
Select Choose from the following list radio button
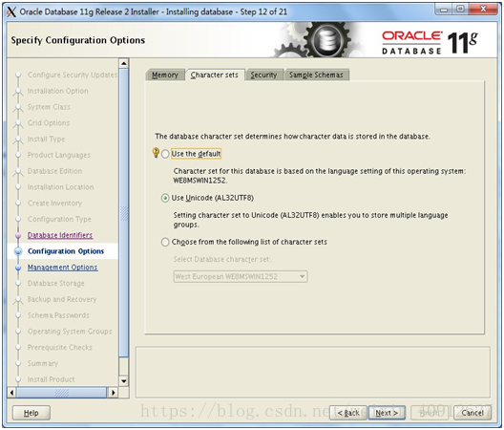(165, 242)
